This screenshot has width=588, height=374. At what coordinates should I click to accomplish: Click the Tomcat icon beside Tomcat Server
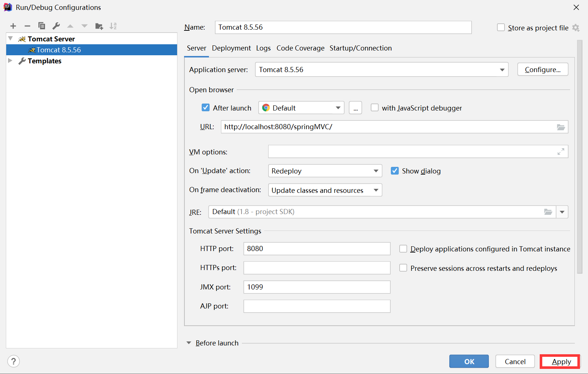22,39
